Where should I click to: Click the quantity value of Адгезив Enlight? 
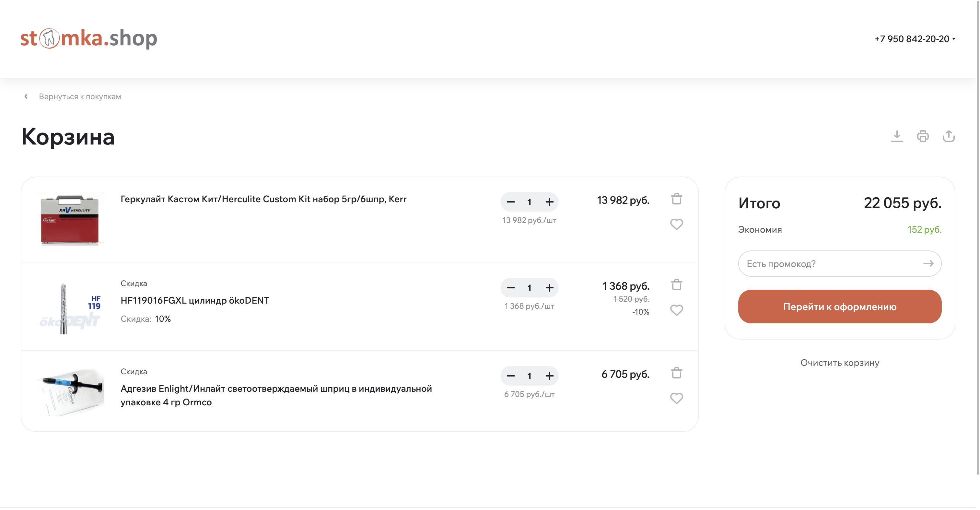pyautogui.click(x=529, y=376)
